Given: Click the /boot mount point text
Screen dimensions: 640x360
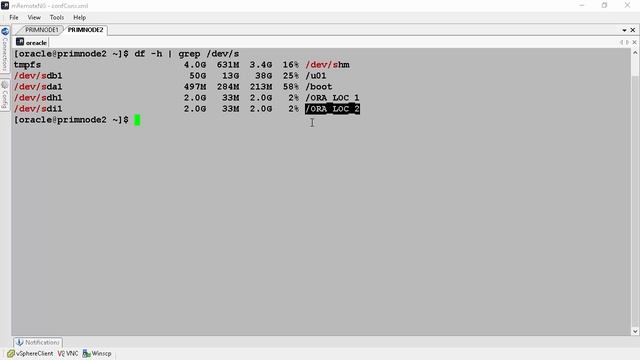Looking at the screenshot, I should [x=319, y=87].
